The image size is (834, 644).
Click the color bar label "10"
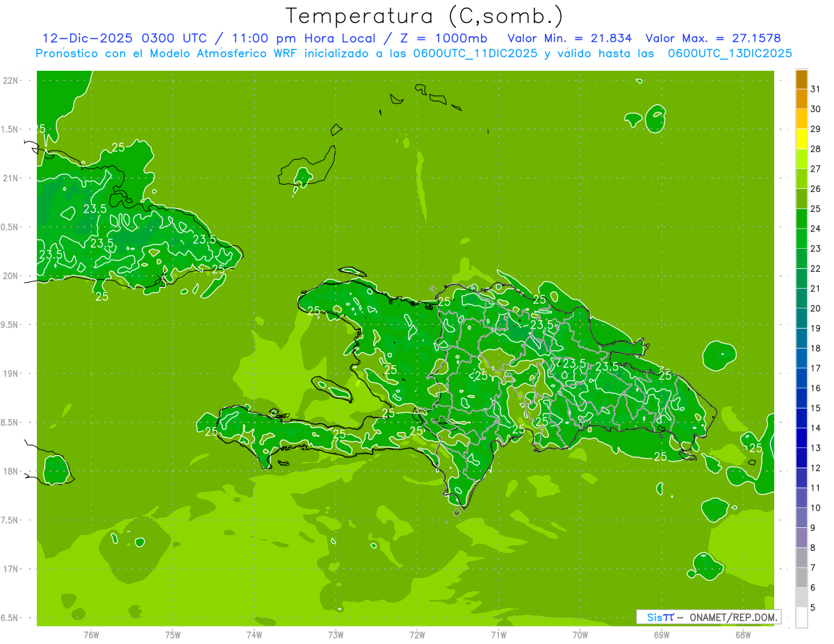pos(815,508)
